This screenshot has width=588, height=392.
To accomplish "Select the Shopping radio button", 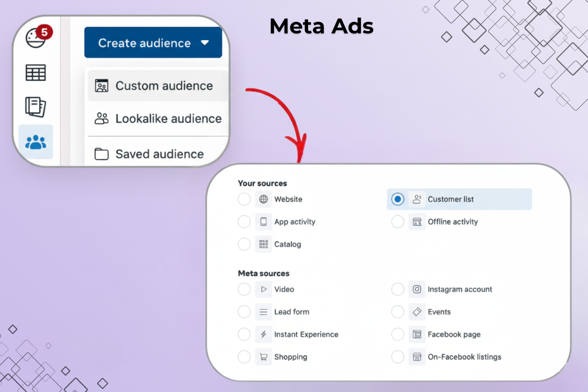I will [244, 357].
